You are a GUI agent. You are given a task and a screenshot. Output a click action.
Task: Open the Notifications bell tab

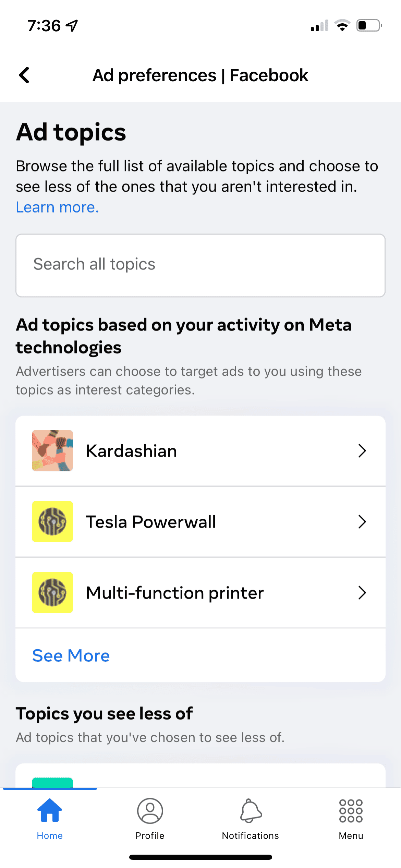(x=251, y=818)
